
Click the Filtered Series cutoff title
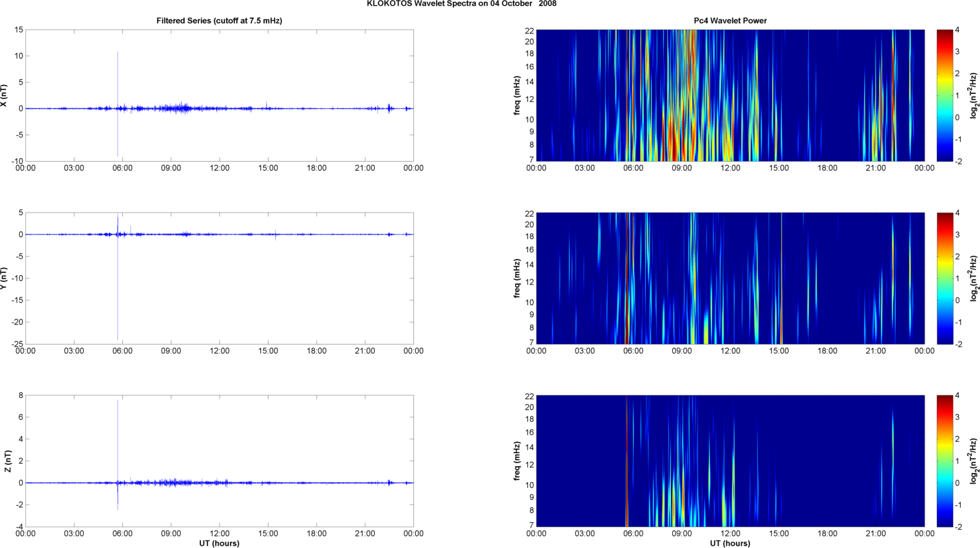pyautogui.click(x=219, y=21)
